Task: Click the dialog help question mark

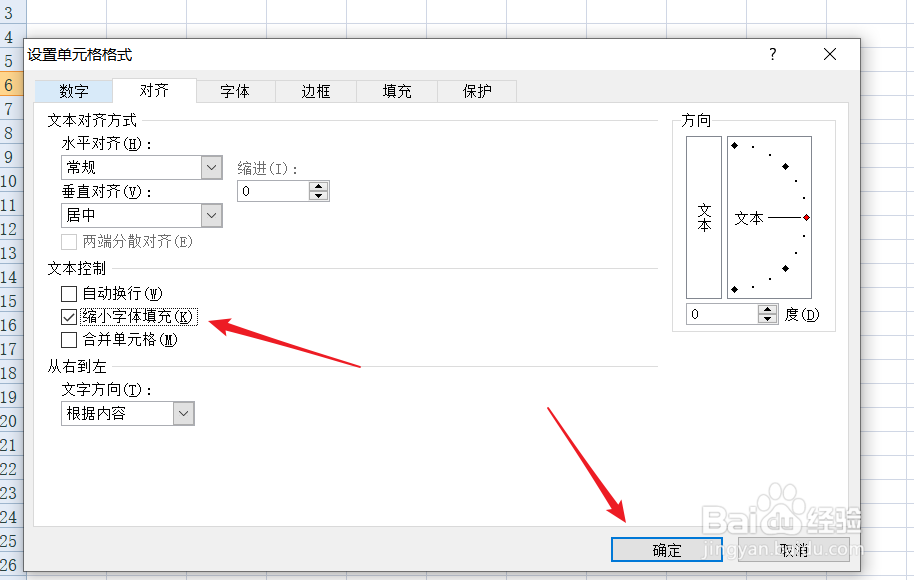Action: [772, 55]
